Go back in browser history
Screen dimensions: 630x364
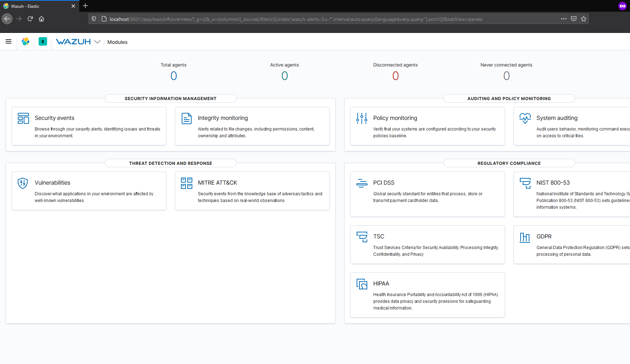point(7,19)
